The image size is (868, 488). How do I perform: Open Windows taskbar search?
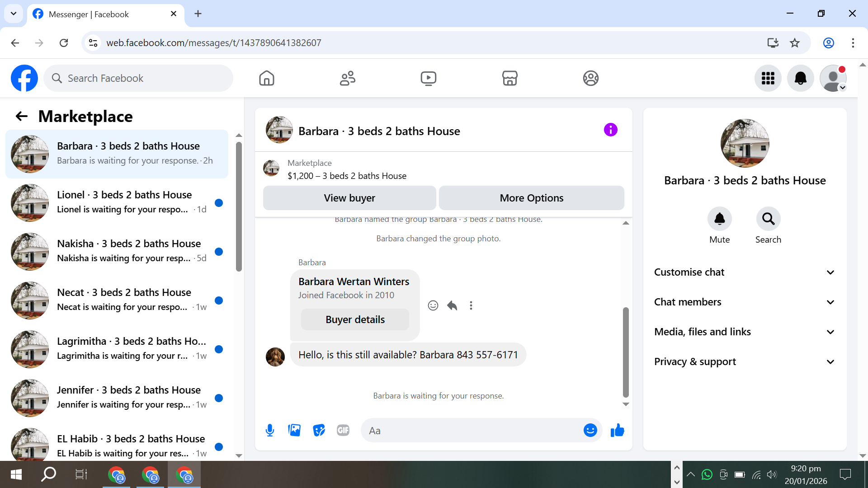coord(49,474)
